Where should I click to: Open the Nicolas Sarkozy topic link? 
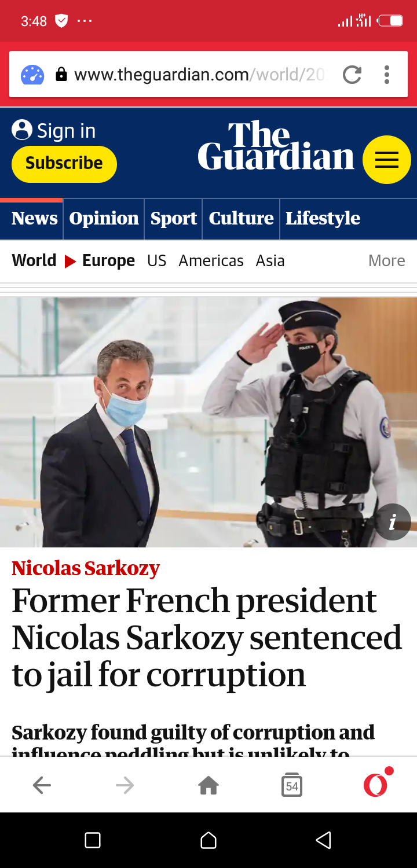coord(86,568)
